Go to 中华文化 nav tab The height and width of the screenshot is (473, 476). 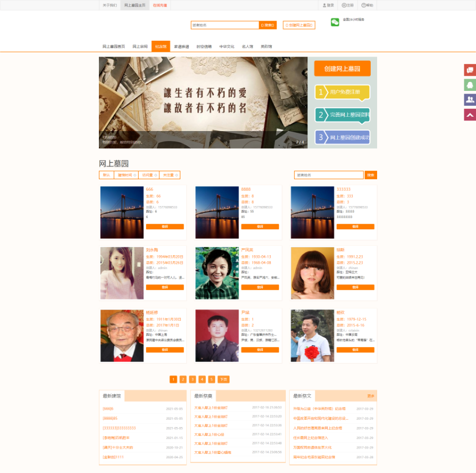[227, 47]
